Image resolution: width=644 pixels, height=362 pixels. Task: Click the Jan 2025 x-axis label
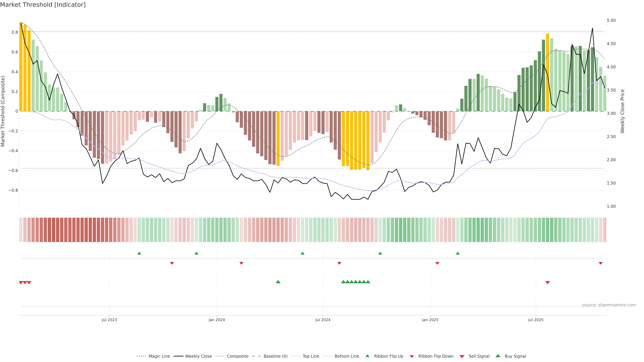[x=430, y=320]
